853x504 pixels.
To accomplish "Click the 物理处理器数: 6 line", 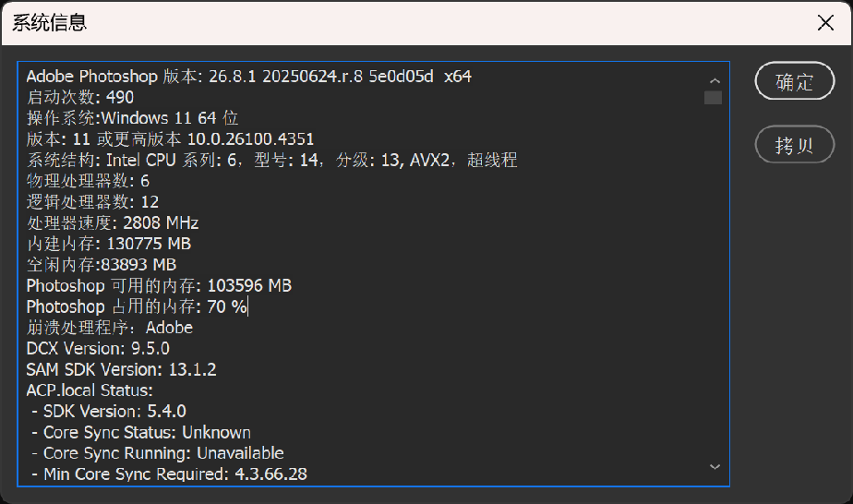I will 88,181.
